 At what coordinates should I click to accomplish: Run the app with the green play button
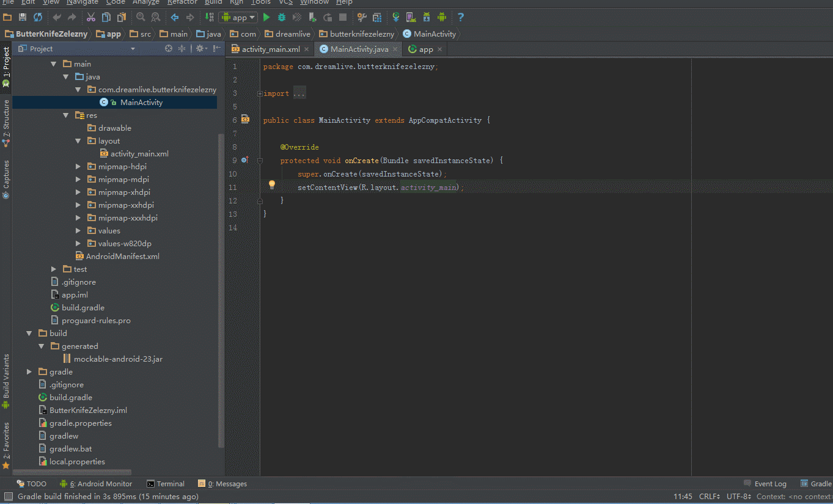click(266, 18)
